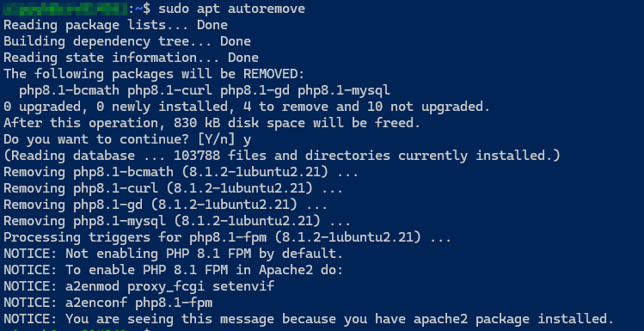The height and width of the screenshot is (331, 644).
Task: Click the 'Reading state information... Done' line
Action: (131, 58)
